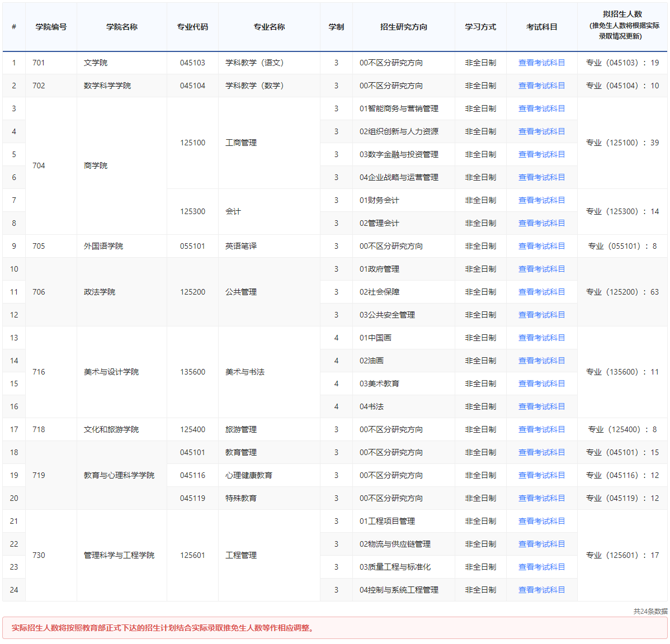
Task: View exam subjects link for 01财务会计
Action: point(541,200)
